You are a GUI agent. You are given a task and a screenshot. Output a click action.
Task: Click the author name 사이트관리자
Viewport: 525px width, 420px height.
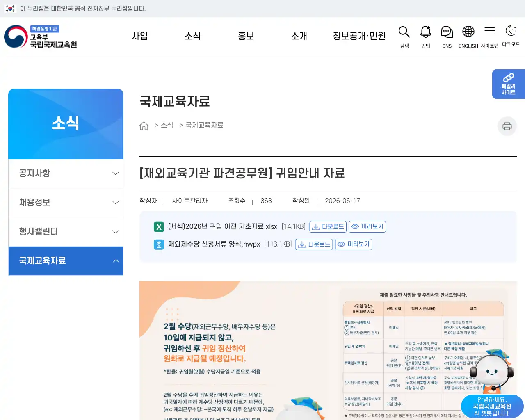click(190, 201)
